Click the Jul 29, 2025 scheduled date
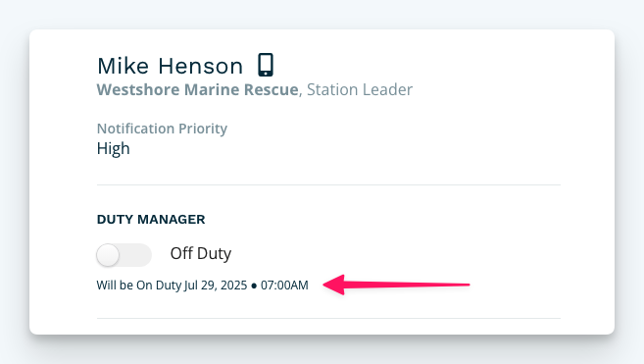The height and width of the screenshot is (364, 644). pos(216,286)
